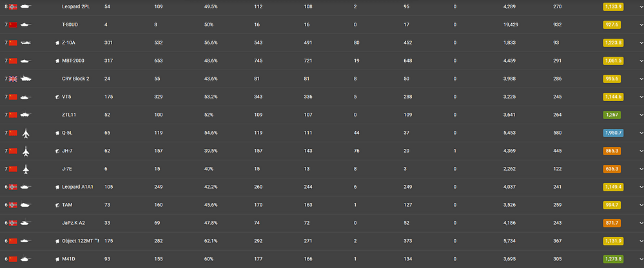
Task: Select the J-7E vehicle name
Action: [67, 169]
